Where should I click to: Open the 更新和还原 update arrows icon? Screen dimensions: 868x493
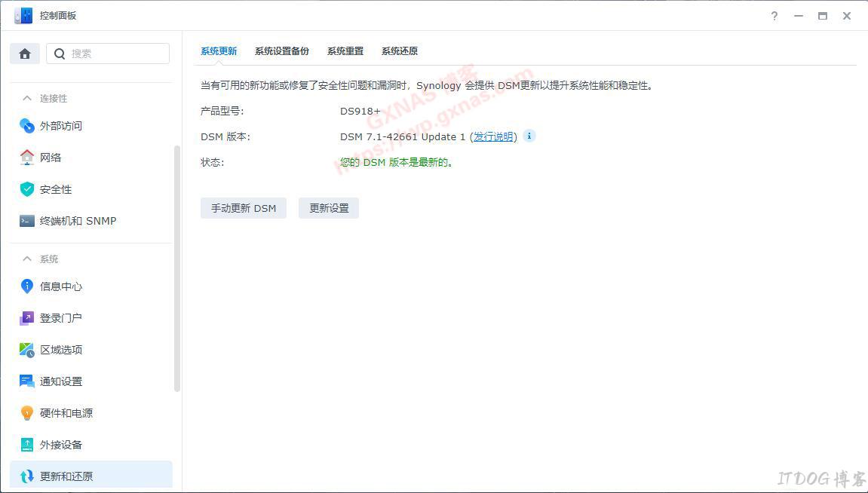(x=26, y=476)
